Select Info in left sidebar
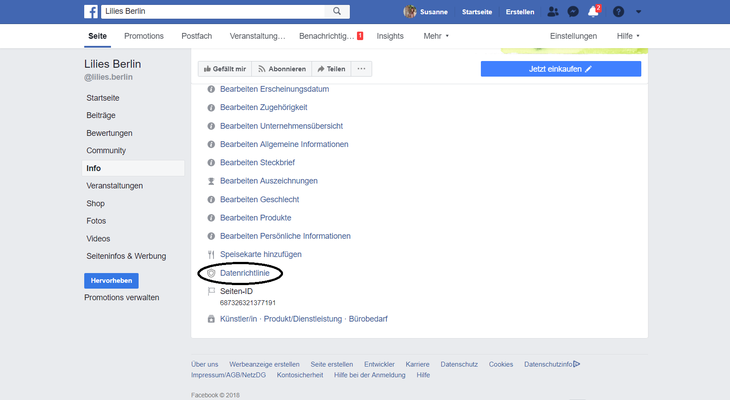 tap(133, 168)
